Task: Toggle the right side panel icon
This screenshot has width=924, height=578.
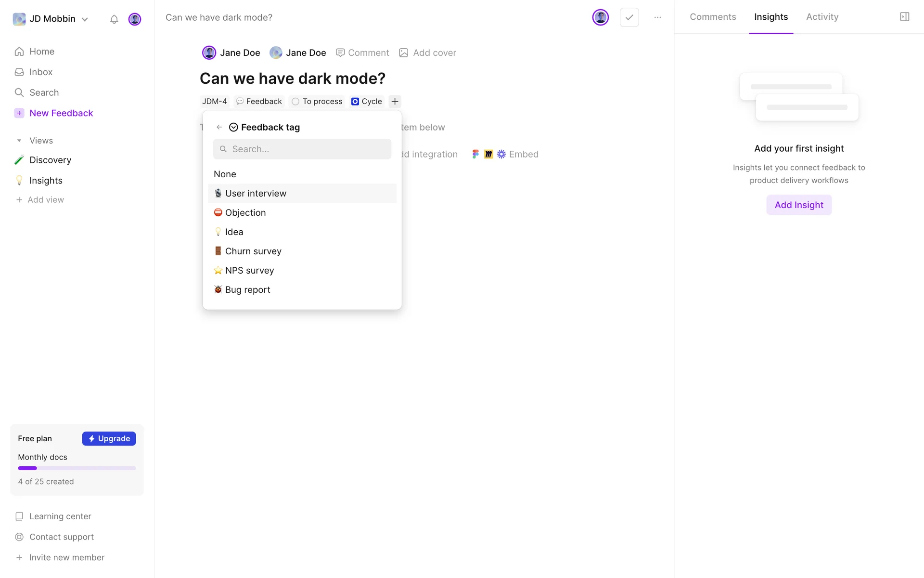Action: tap(904, 17)
